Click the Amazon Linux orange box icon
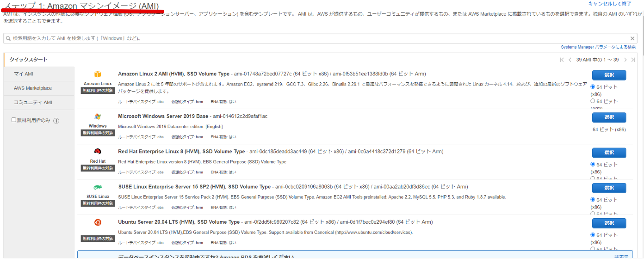Screen dimensions: 644x264 [98, 74]
